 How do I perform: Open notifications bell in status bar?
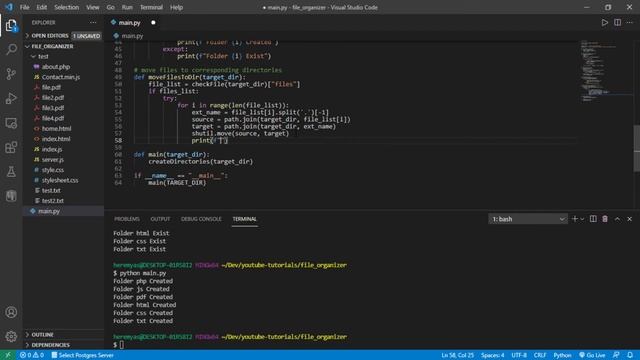click(x=630, y=355)
